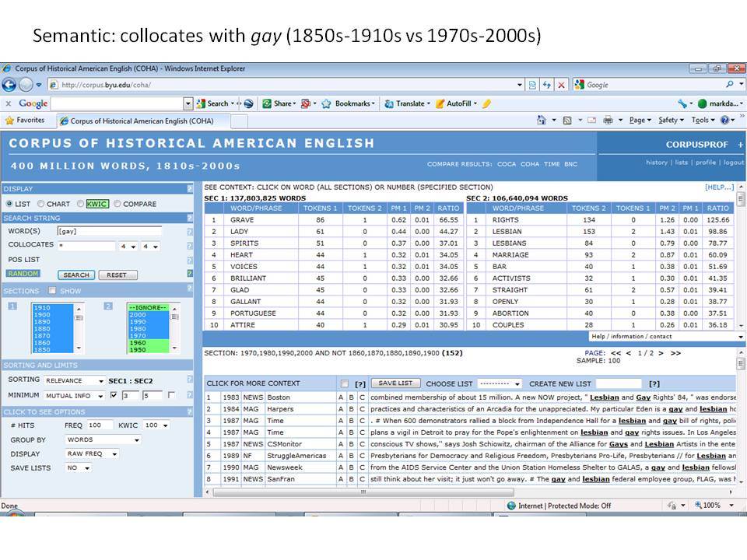Click the Read Mail icon in command bar

(591, 121)
